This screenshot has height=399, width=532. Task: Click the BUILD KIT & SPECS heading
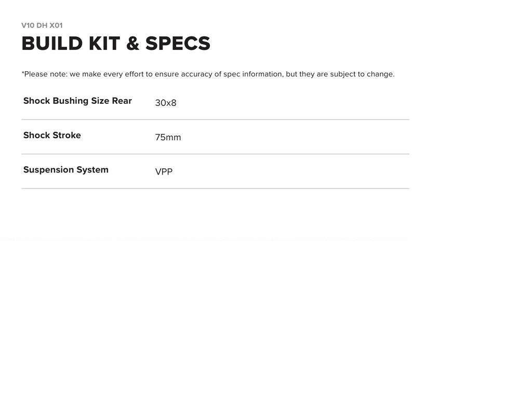[116, 44]
